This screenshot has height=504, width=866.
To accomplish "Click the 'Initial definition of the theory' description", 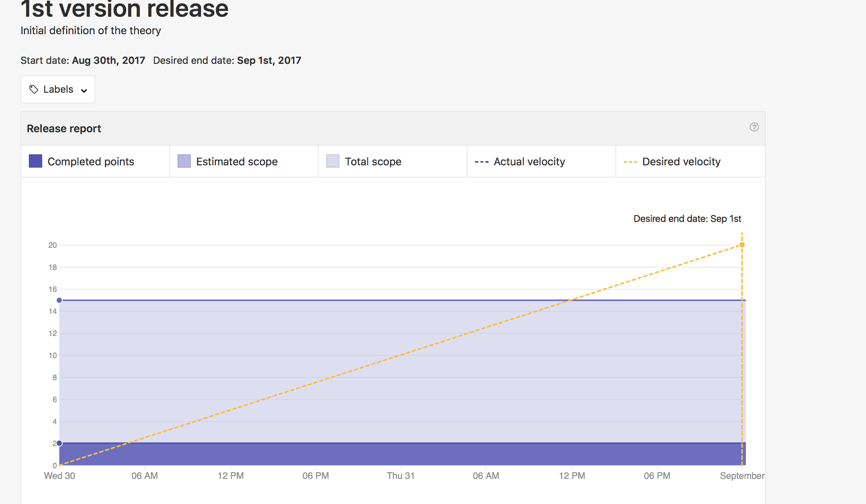I will tap(91, 30).
